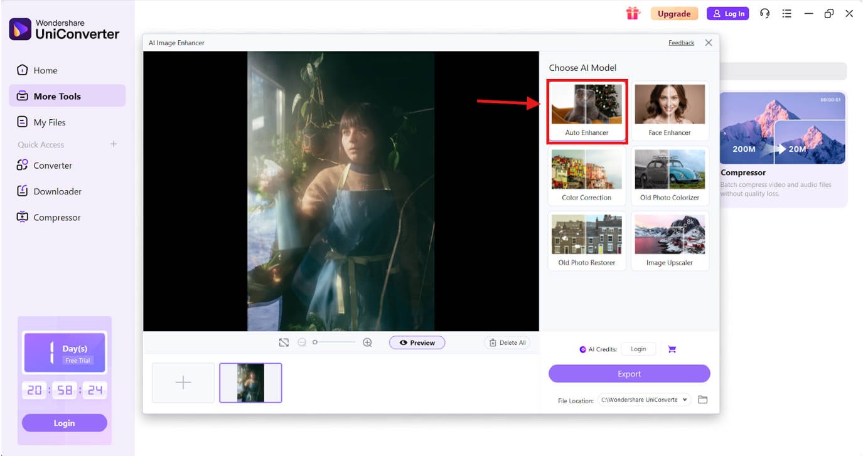
Task: Close the AI Image Enhancer dialog
Action: point(709,43)
